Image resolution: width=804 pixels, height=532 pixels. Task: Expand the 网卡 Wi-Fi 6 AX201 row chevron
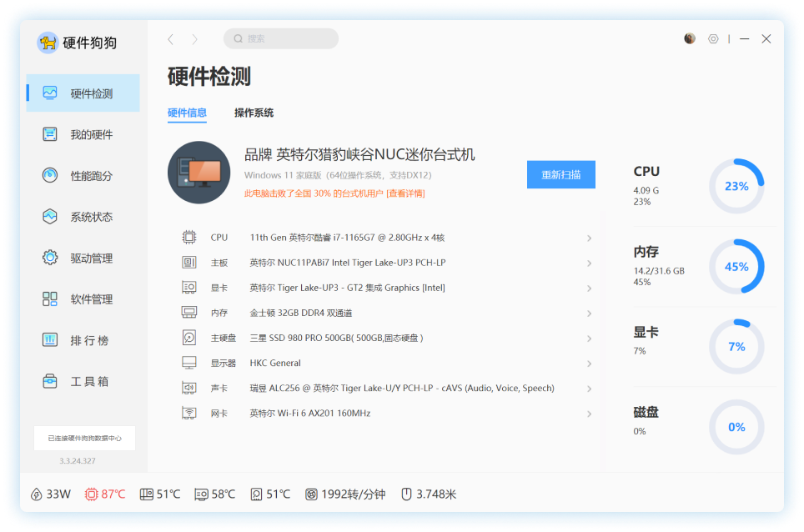[589, 414]
